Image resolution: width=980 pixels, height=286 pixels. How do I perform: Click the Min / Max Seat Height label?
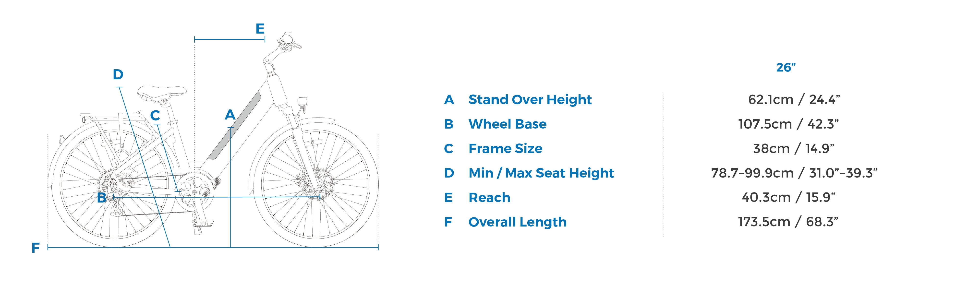point(541,173)
